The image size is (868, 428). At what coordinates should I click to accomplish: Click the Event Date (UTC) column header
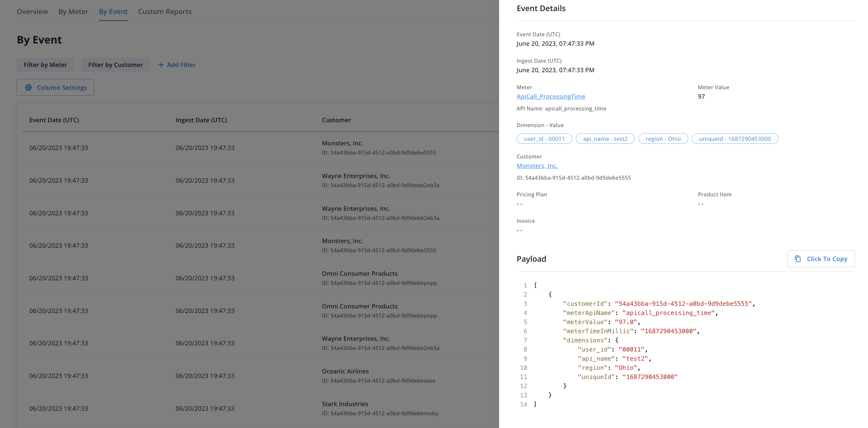coord(54,120)
